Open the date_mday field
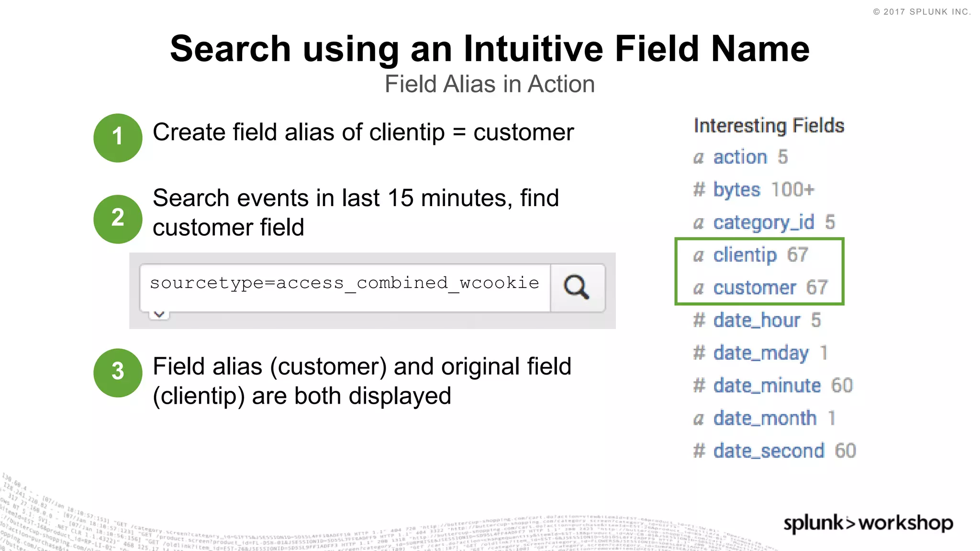This screenshot has height=551, width=980. (761, 353)
